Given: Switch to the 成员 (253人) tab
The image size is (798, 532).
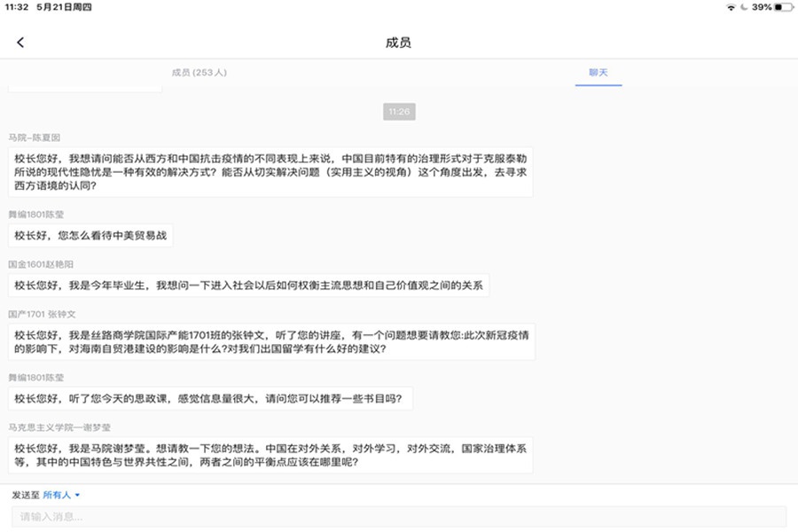Looking at the screenshot, I should tap(199, 73).
